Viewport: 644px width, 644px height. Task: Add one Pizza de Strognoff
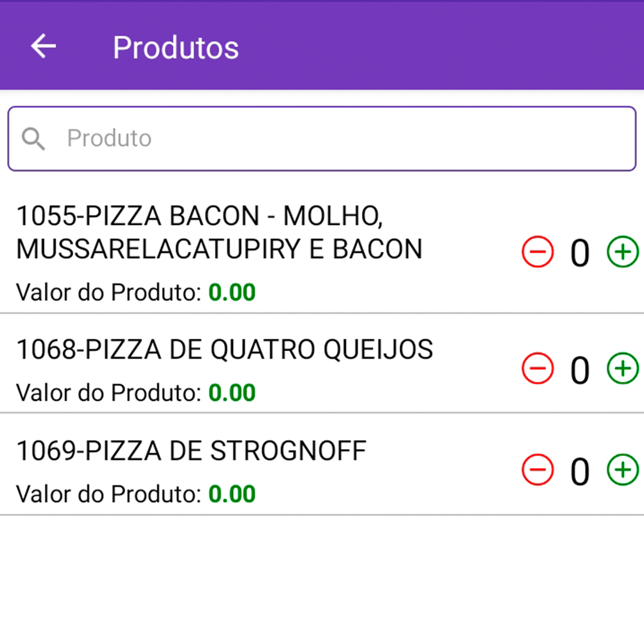tap(623, 469)
